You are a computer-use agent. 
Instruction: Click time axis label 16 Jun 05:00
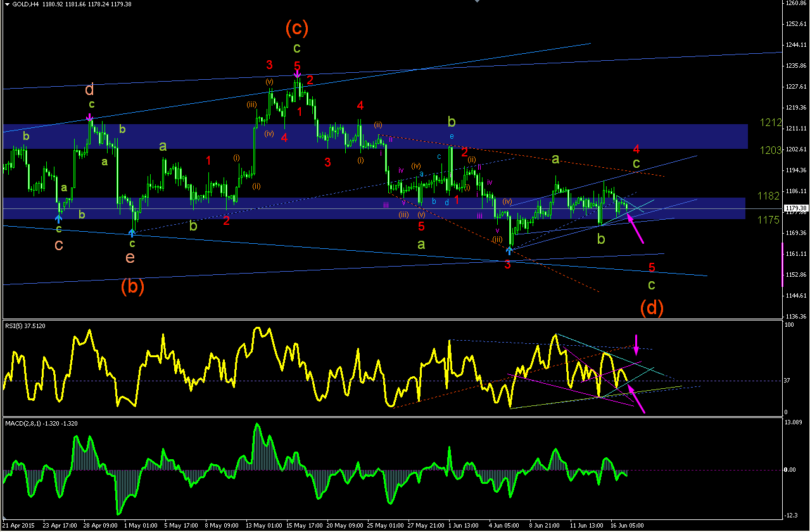[x=628, y=526]
